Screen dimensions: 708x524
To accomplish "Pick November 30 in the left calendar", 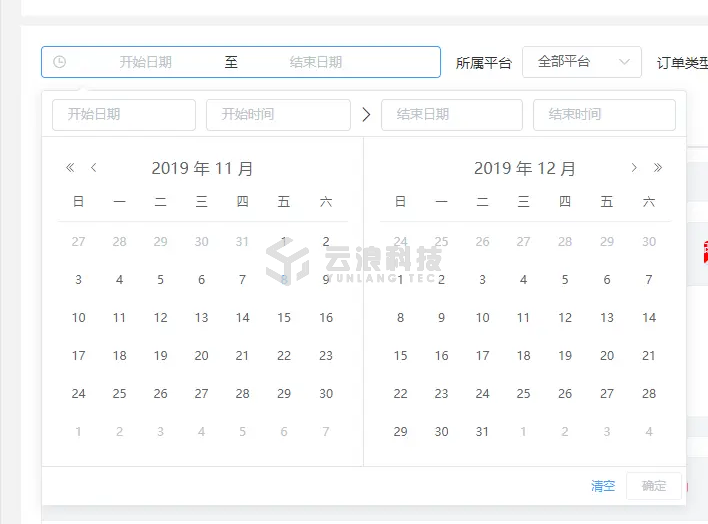I will [326, 394].
